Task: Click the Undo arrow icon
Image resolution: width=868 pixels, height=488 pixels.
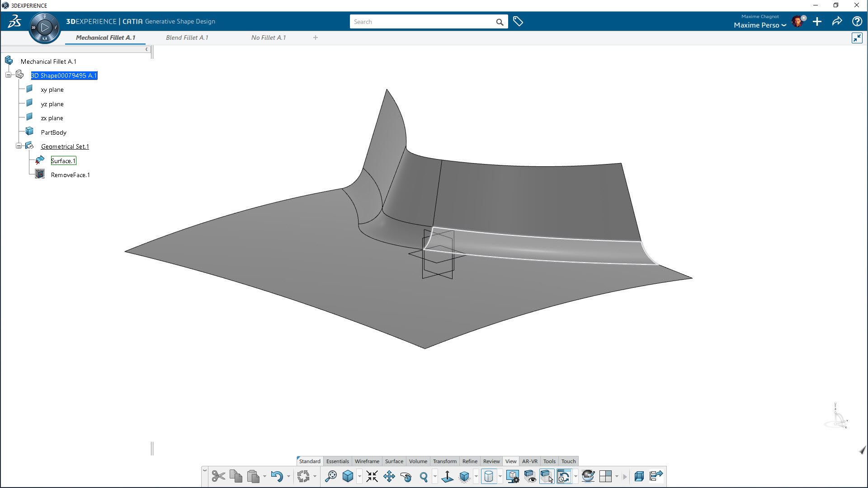Action: [277, 476]
